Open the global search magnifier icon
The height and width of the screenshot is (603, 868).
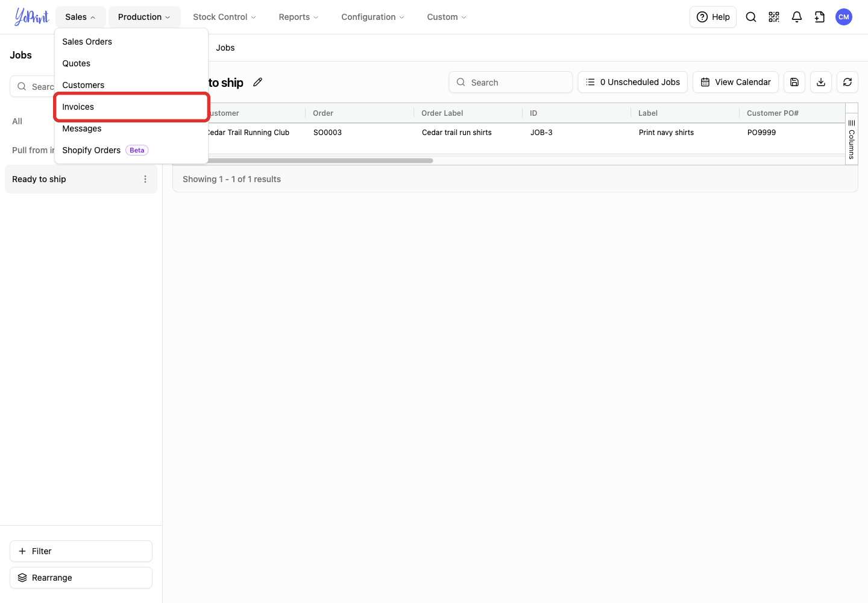pos(751,17)
